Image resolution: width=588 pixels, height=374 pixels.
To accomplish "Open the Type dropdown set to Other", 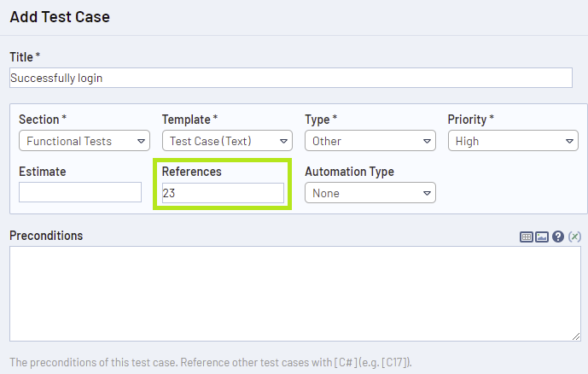I will (370, 141).
